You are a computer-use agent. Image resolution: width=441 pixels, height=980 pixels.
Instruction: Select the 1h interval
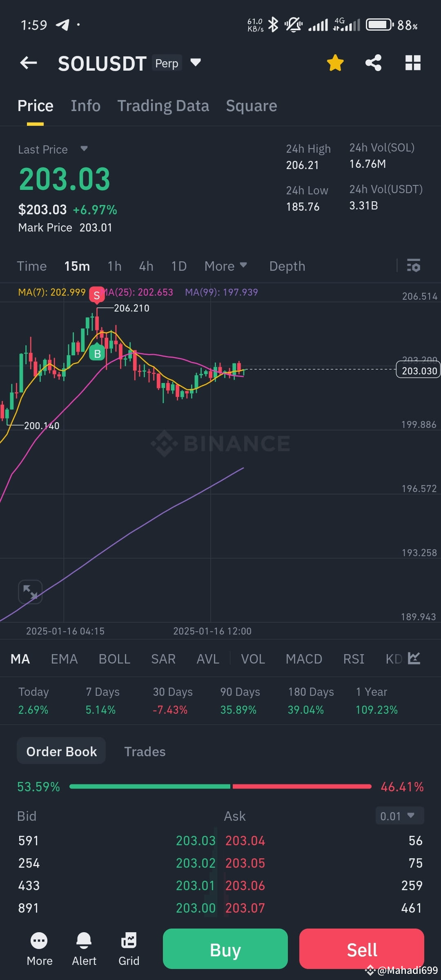(x=114, y=266)
